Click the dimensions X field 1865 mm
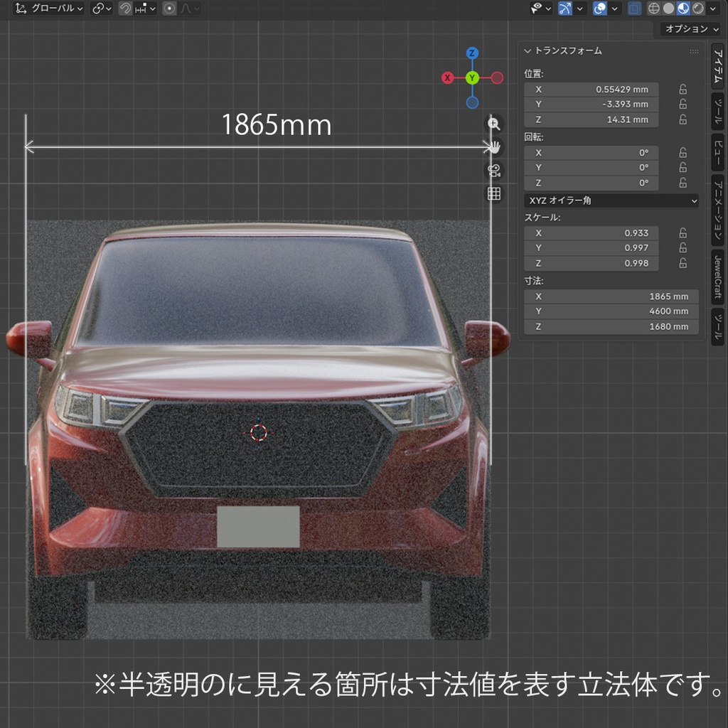This screenshot has width=728, height=728. [x=611, y=296]
